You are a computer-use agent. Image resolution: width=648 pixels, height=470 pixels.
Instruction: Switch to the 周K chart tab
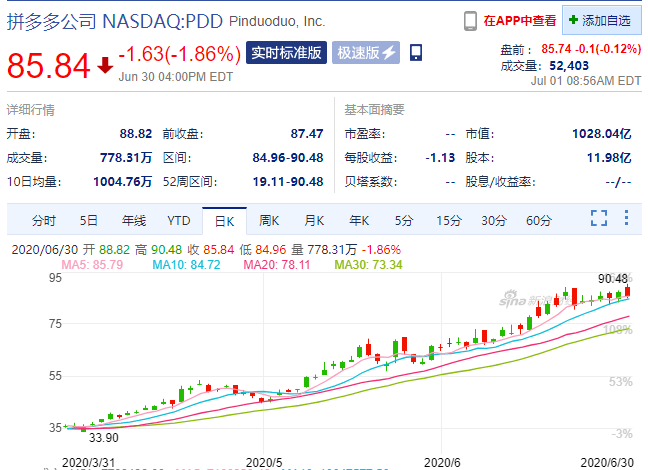pos(269,220)
